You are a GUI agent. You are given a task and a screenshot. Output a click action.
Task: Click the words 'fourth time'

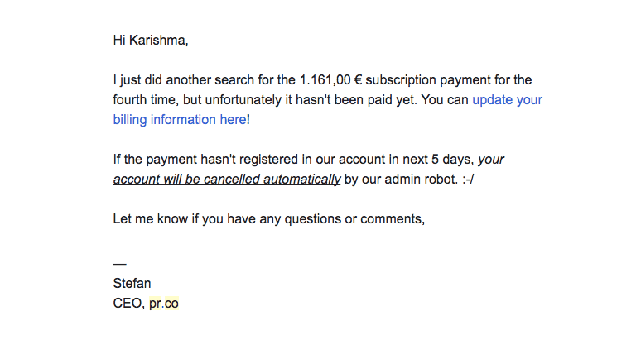click(x=146, y=100)
